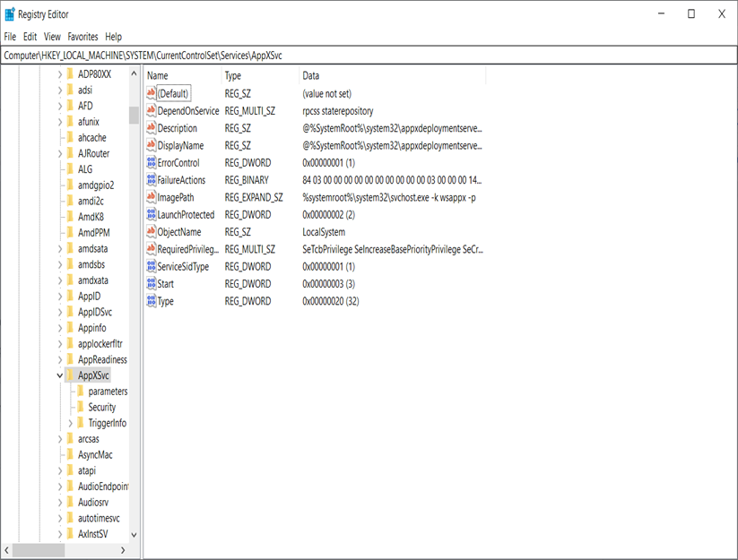The image size is (738, 560).
Task: Click the folder icon of the AsyncMac key
Action: [71, 454]
